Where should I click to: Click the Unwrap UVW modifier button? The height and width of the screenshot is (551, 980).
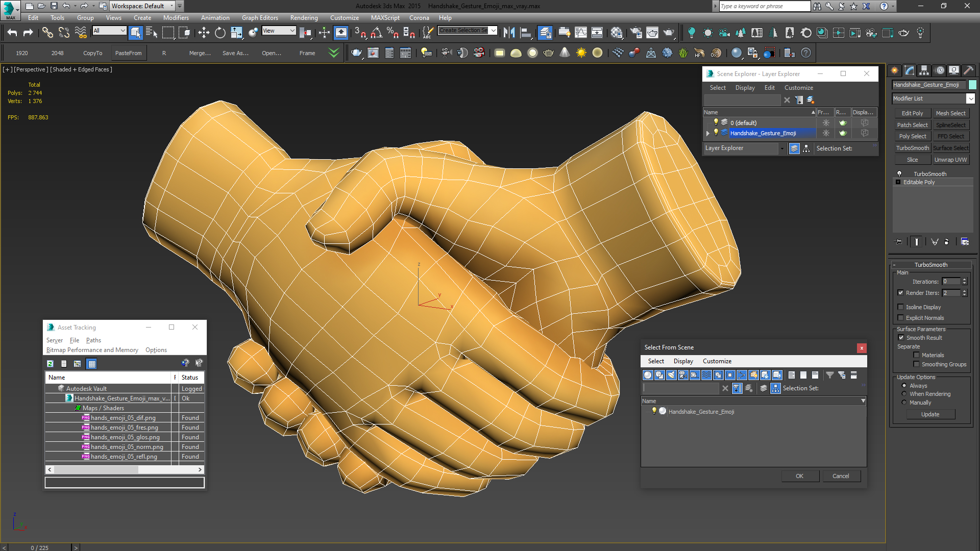pyautogui.click(x=950, y=160)
